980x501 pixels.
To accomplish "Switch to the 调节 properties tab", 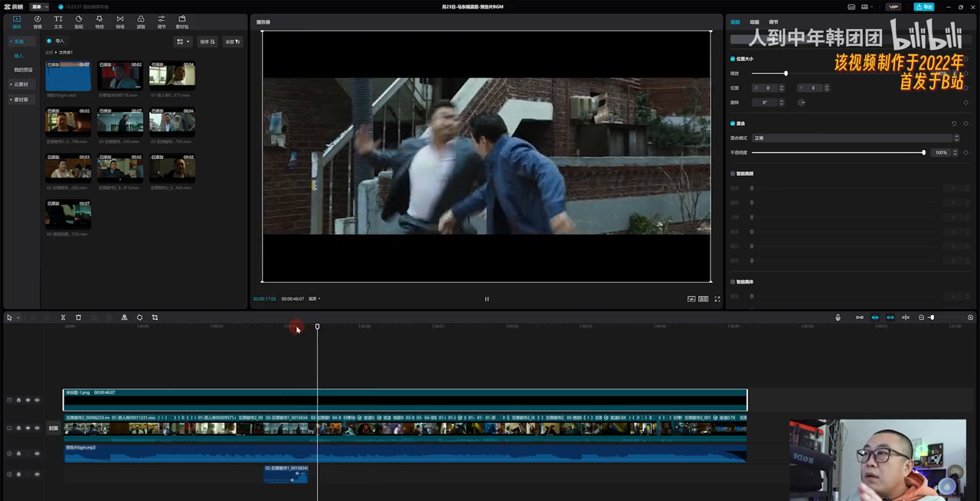I will pos(774,22).
